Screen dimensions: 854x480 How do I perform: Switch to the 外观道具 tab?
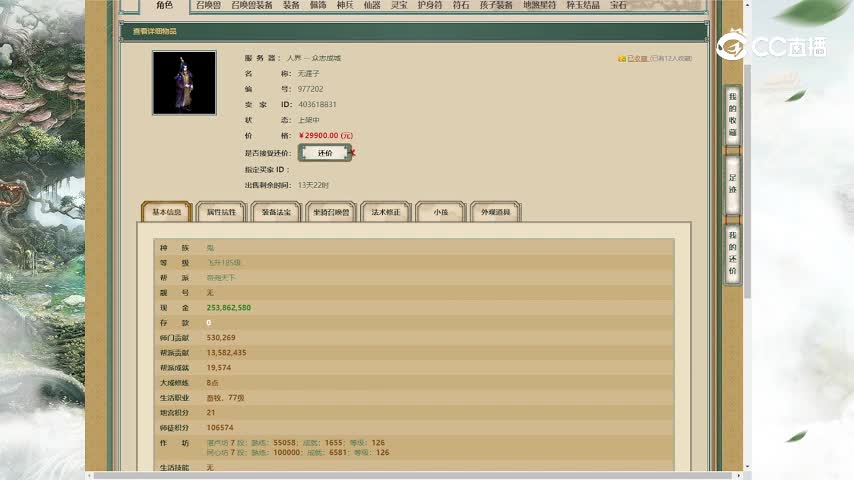coord(496,212)
